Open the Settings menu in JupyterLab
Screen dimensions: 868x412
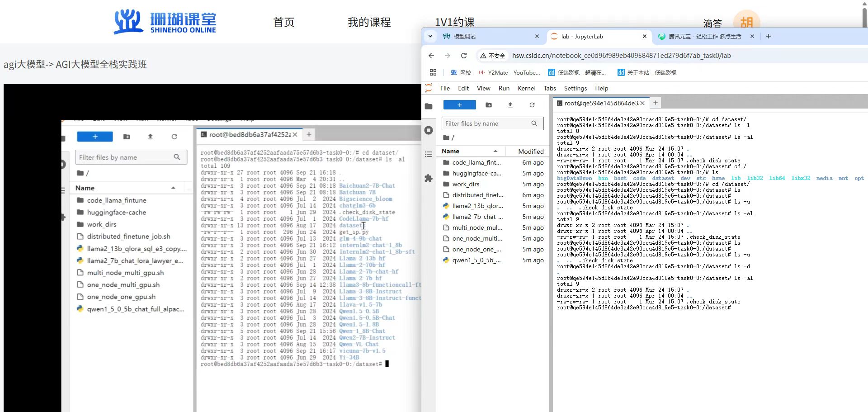coord(575,88)
